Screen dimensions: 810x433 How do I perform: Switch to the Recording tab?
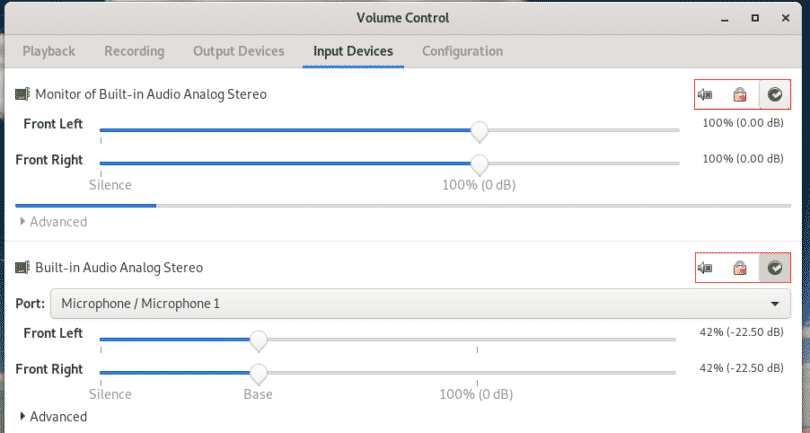click(134, 51)
